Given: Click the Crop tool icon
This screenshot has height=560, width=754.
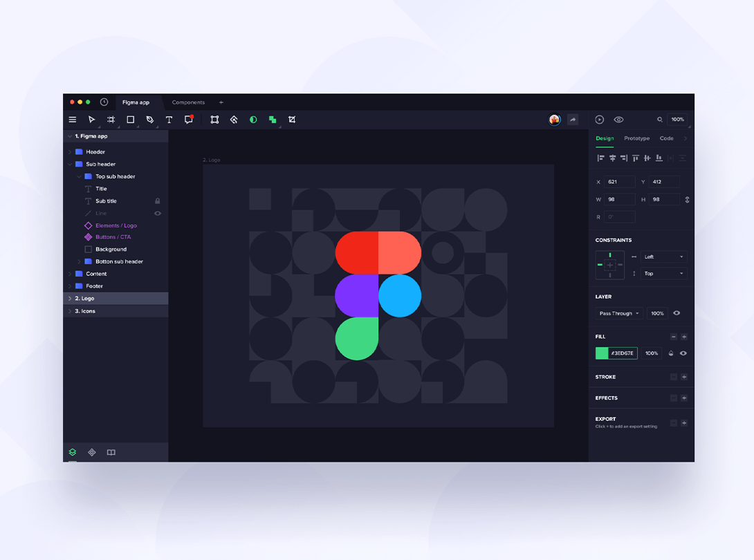Looking at the screenshot, I should (292, 120).
